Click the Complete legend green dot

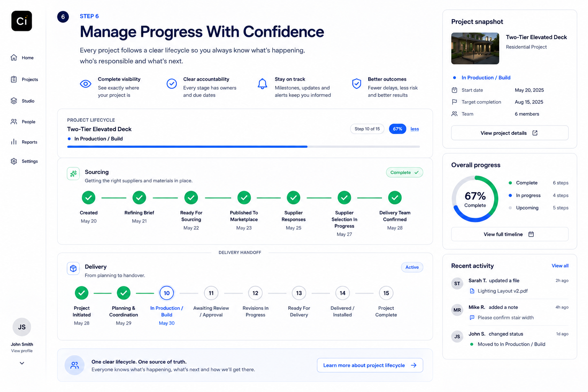(510, 183)
